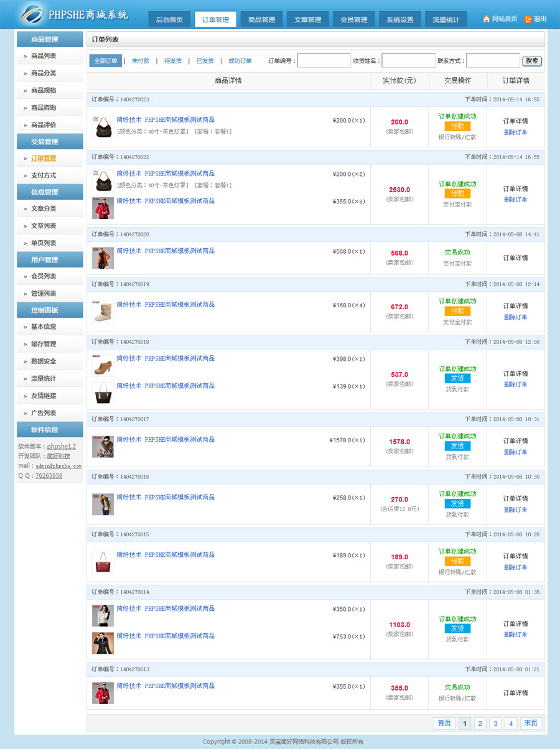The height and width of the screenshot is (749, 560).
Task: Open red handbag thumbnail in order 1404270015
Action: pos(103,561)
